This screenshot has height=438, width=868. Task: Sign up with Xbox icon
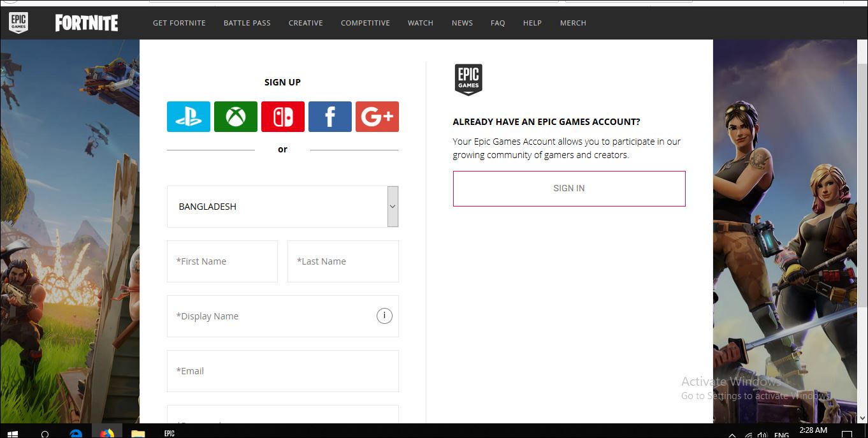click(x=236, y=117)
